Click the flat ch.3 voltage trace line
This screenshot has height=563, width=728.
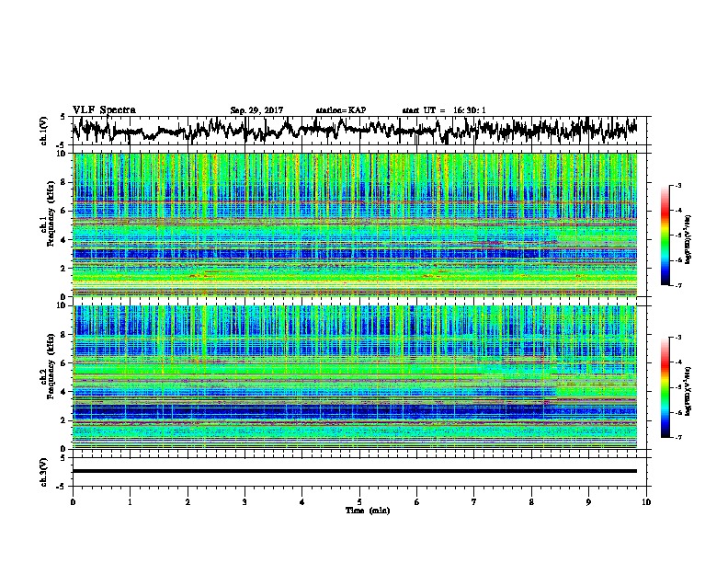click(355, 471)
